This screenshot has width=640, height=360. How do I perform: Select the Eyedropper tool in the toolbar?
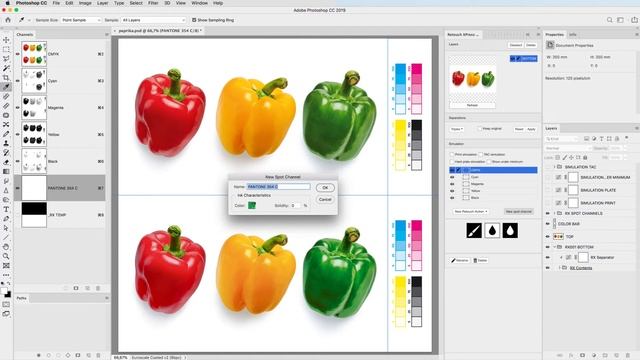[x=6, y=87]
